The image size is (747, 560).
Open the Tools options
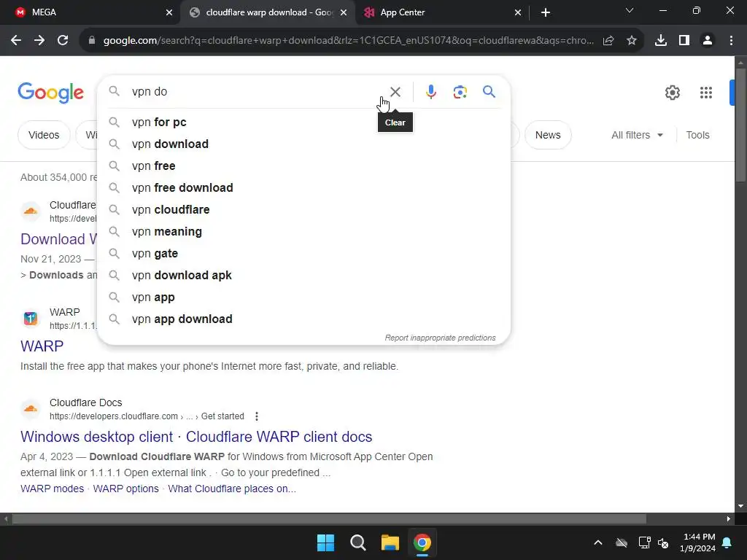(697, 135)
